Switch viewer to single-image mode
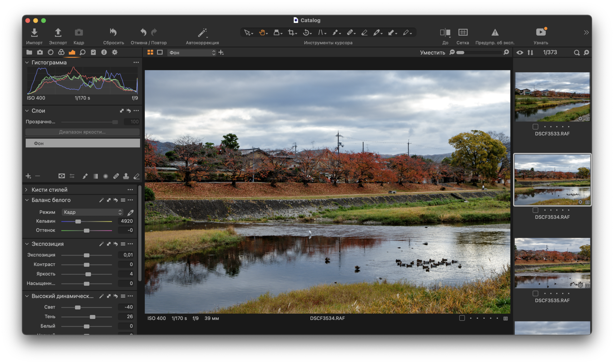This screenshot has height=364, width=614. click(160, 52)
